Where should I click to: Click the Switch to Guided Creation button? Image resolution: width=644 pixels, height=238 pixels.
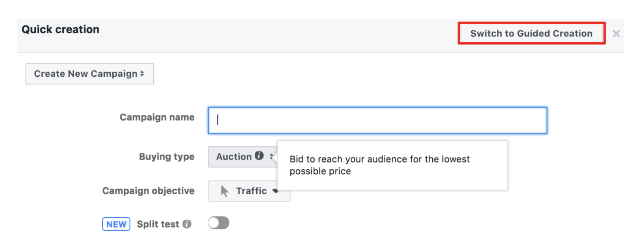[531, 33]
